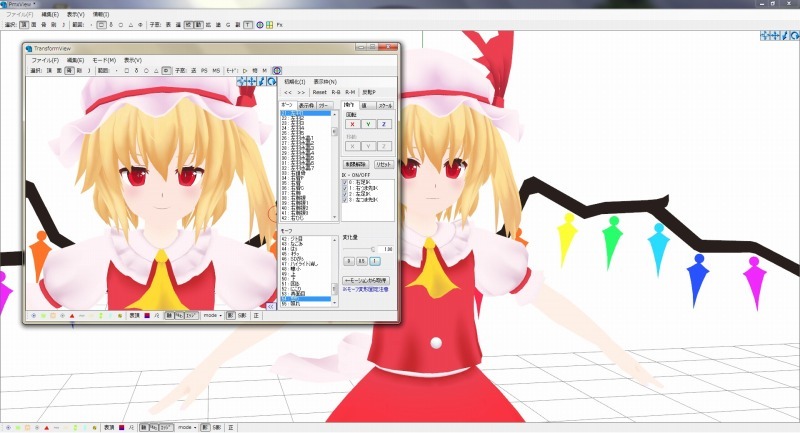Select boxed range tool in TransformView toolbar
800x433 pixels.
pos(166,70)
